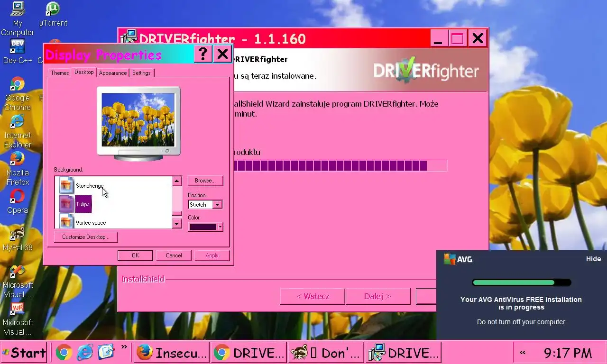Open the Dev-C++ desktop shortcut

click(x=18, y=52)
